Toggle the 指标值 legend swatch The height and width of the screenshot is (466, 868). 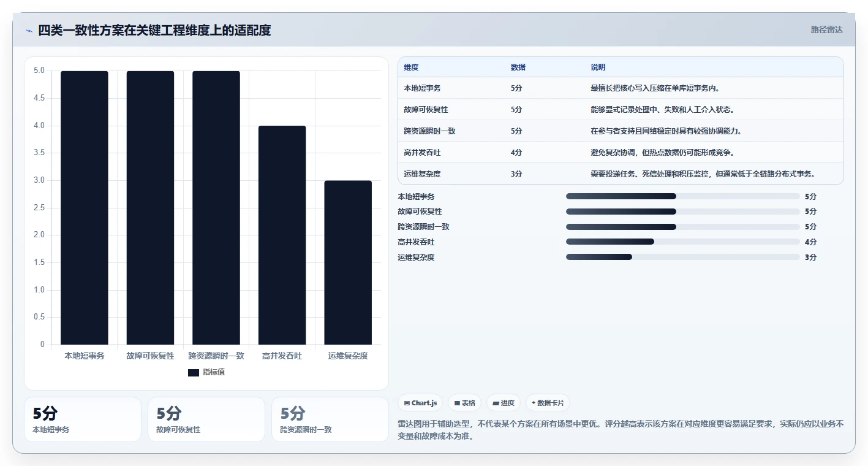(x=194, y=372)
